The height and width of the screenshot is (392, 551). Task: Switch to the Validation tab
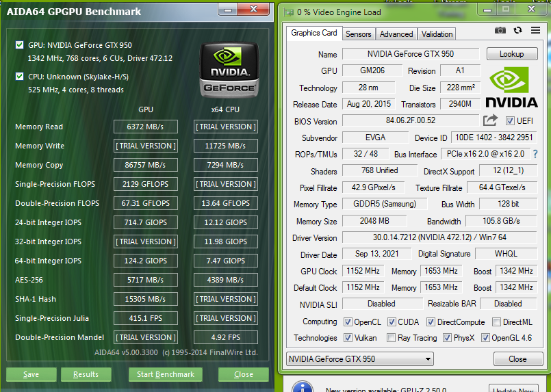437,34
